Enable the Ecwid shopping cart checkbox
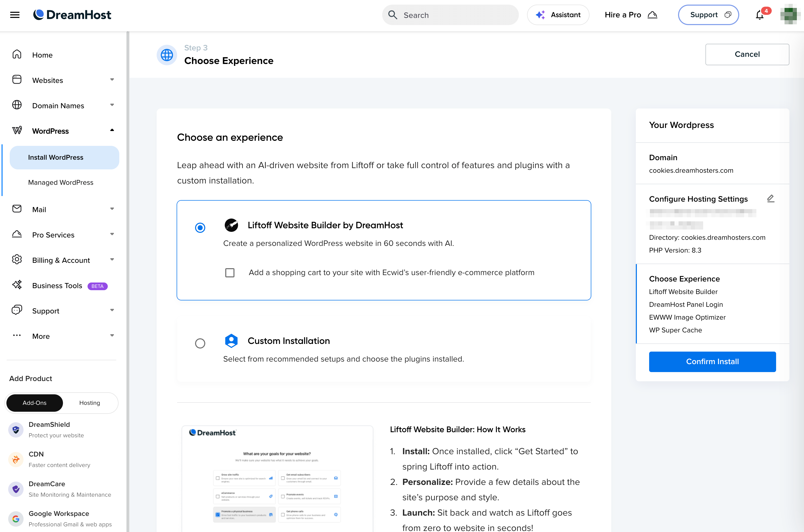The image size is (804, 532). coord(230,273)
